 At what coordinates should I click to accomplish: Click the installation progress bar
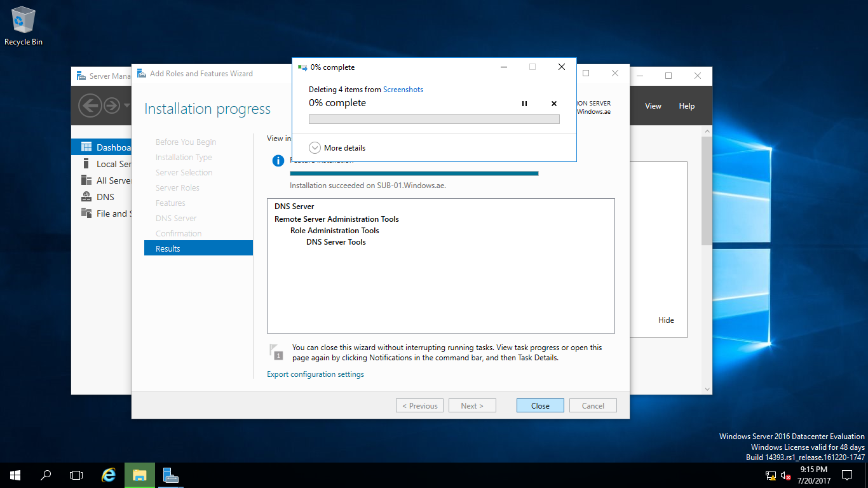414,173
